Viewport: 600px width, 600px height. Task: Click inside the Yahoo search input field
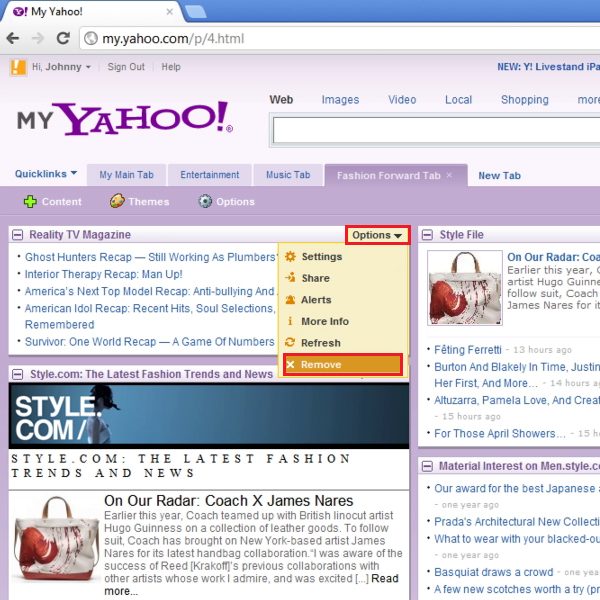coord(436,130)
